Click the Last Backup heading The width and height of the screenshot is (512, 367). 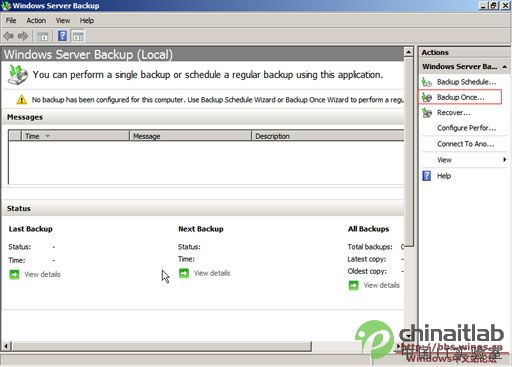click(31, 229)
